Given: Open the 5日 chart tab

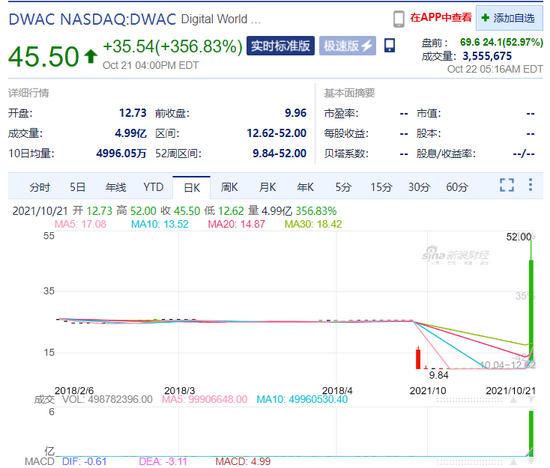Looking at the screenshot, I should [x=77, y=187].
